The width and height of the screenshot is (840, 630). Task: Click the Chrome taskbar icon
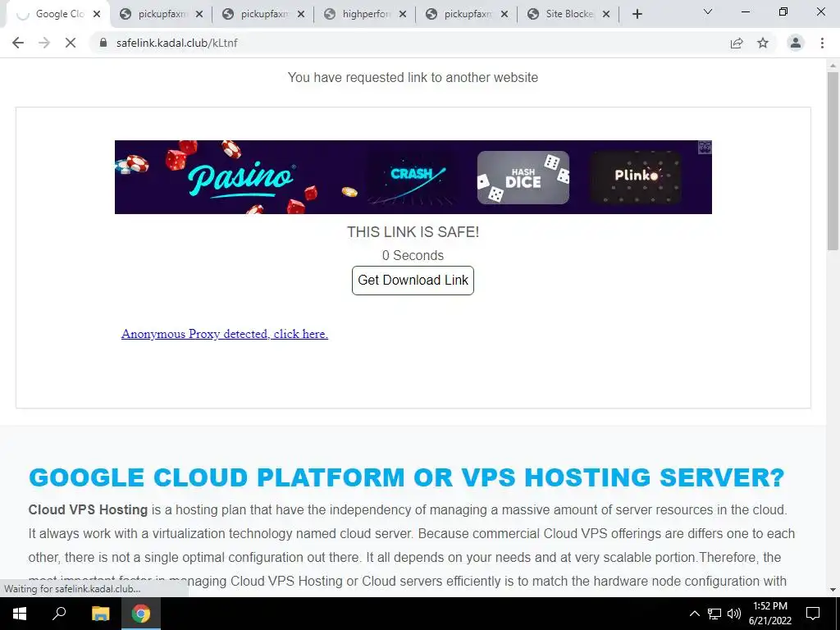pos(141,614)
